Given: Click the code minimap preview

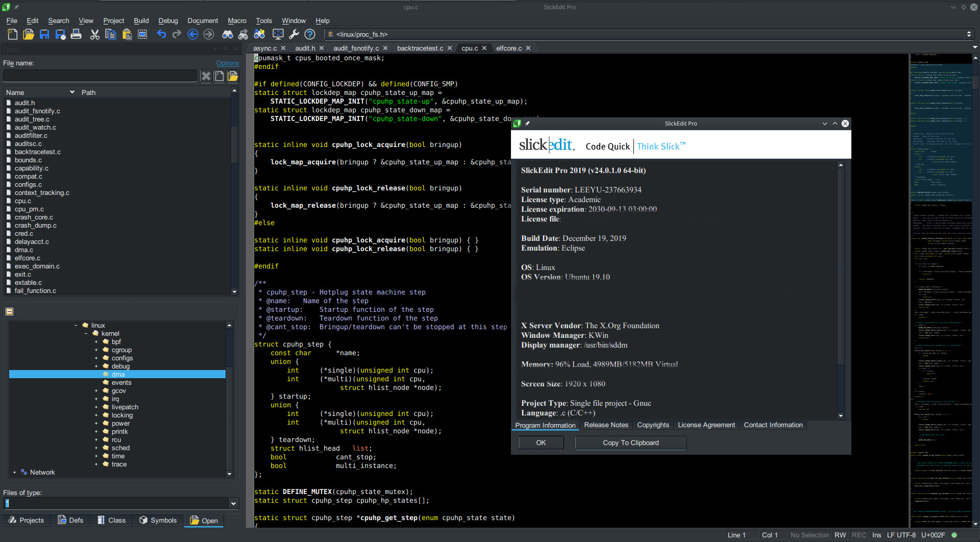Looking at the screenshot, I should click(941, 290).
